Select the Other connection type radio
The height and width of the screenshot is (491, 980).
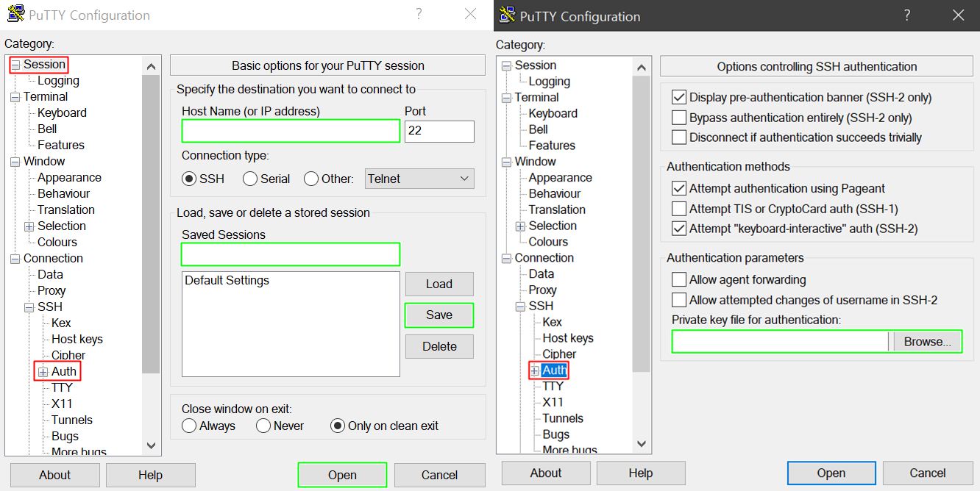(x=311, y=179)
